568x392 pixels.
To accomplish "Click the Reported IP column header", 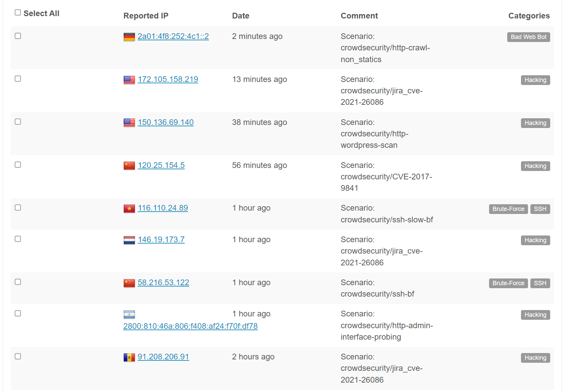I will [x=146, y=16].
